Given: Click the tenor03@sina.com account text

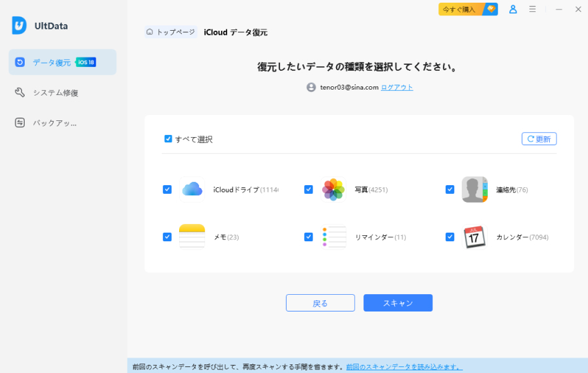Looking at the screenshot, I should pyautogui.click(x=349, y=88).
